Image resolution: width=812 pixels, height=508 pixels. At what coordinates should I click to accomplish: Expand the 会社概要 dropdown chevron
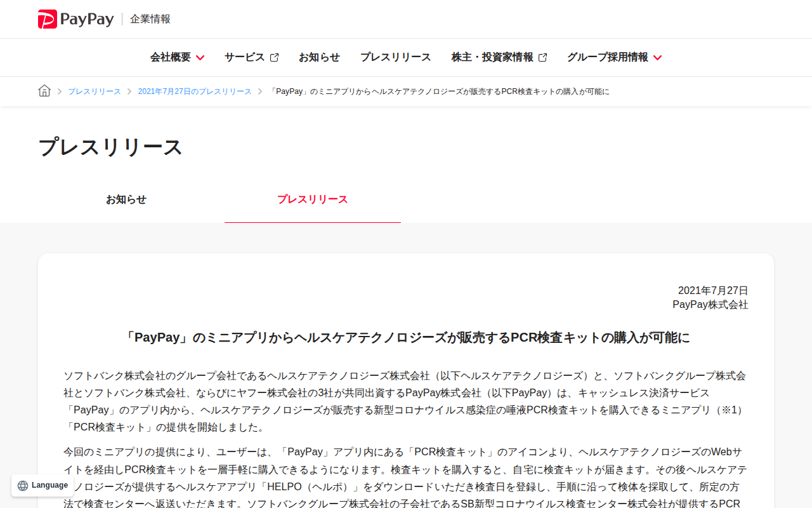click(x=200, y=58)
